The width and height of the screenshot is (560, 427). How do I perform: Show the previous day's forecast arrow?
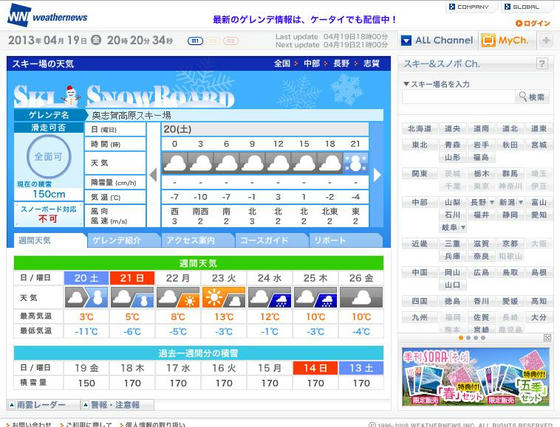pos(154,175)
